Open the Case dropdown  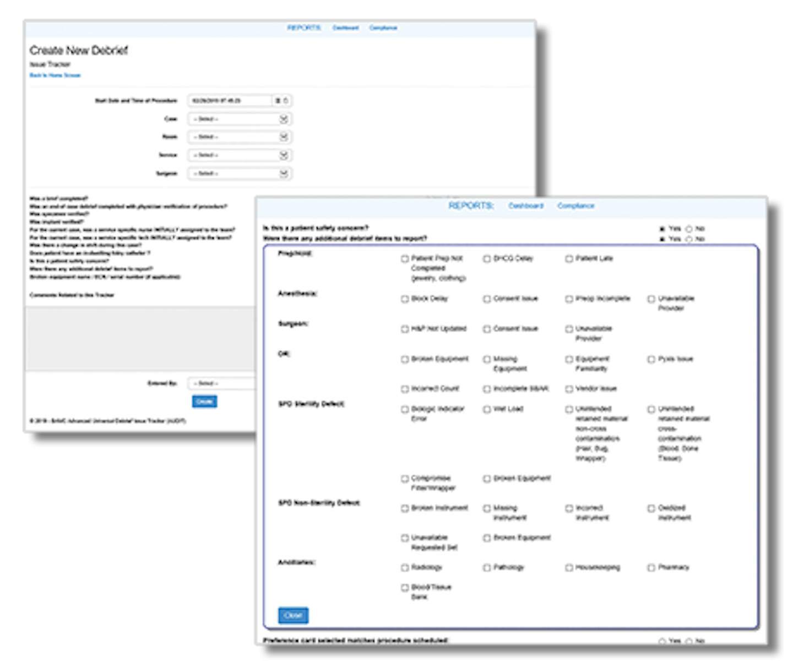pyautogui.click(x=238, y=119)
